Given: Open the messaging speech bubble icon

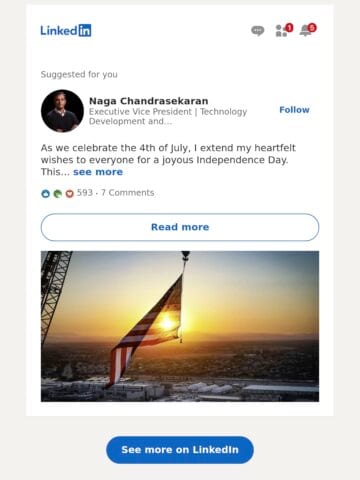Looking at the screenshot, I should (x=257, y=31).
